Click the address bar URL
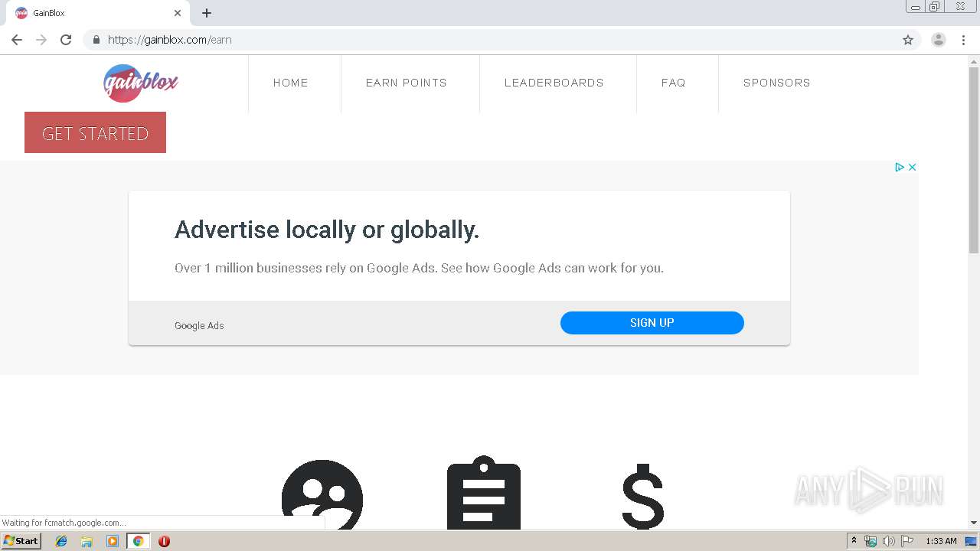980x551 pixels. pyautogui.click(x=169, y=40)
